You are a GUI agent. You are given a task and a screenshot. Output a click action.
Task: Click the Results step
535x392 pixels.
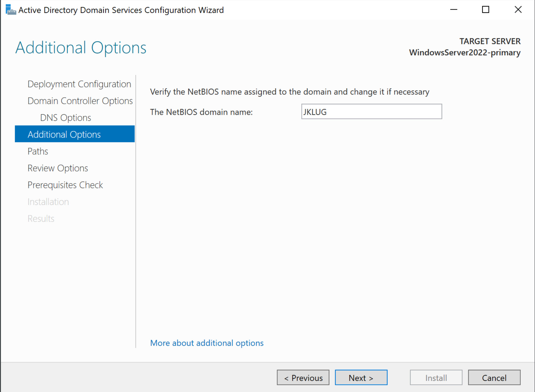click(41, 218)
